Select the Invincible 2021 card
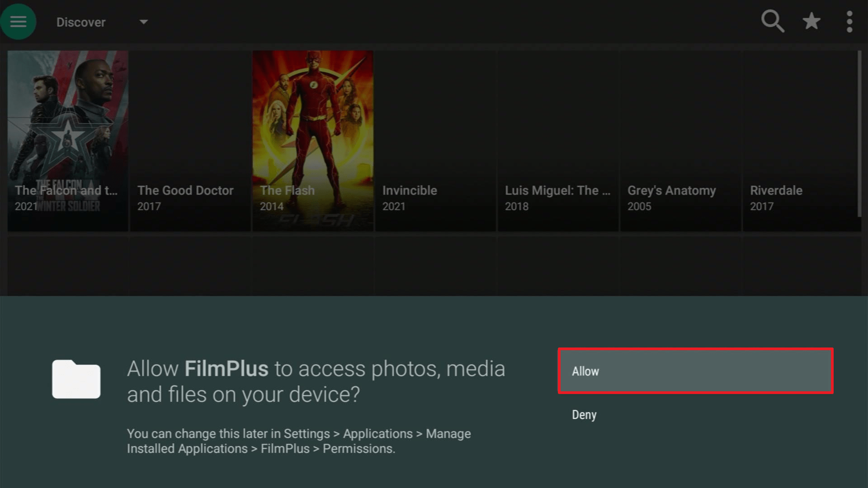868x488 pixels. [435, 141]
